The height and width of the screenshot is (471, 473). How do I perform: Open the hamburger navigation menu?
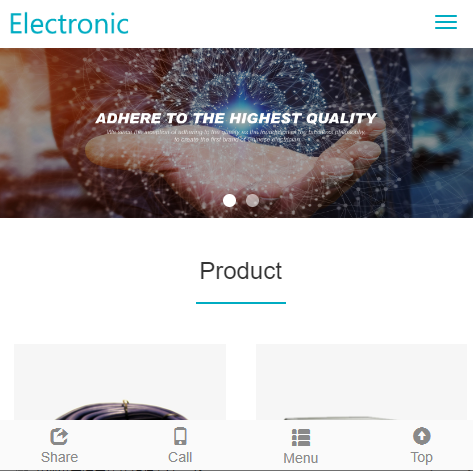pos(446,22)
